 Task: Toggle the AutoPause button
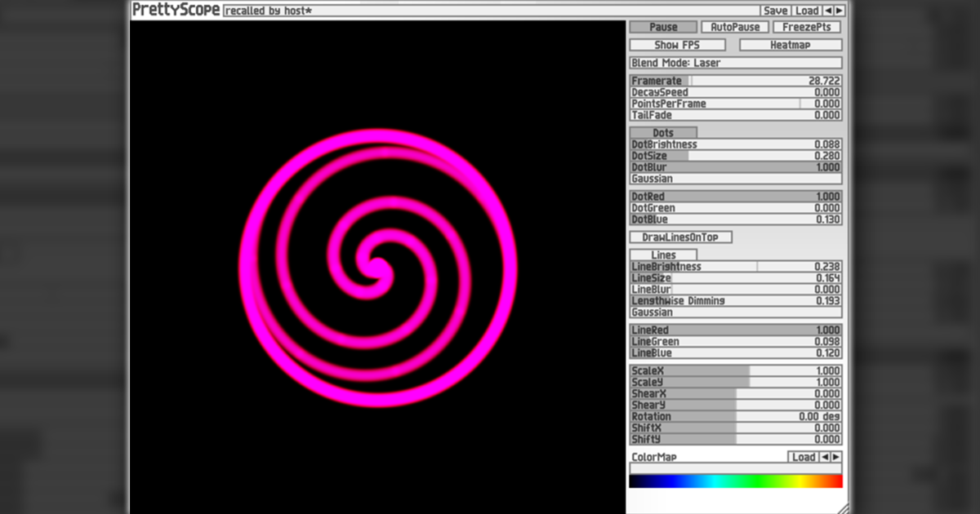(x=735, y=27)
